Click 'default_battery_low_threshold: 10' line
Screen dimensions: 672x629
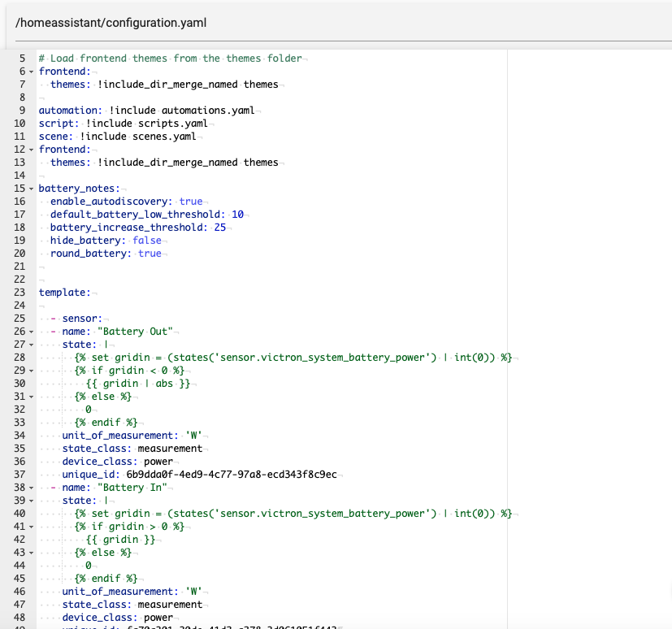coord(147,215)
